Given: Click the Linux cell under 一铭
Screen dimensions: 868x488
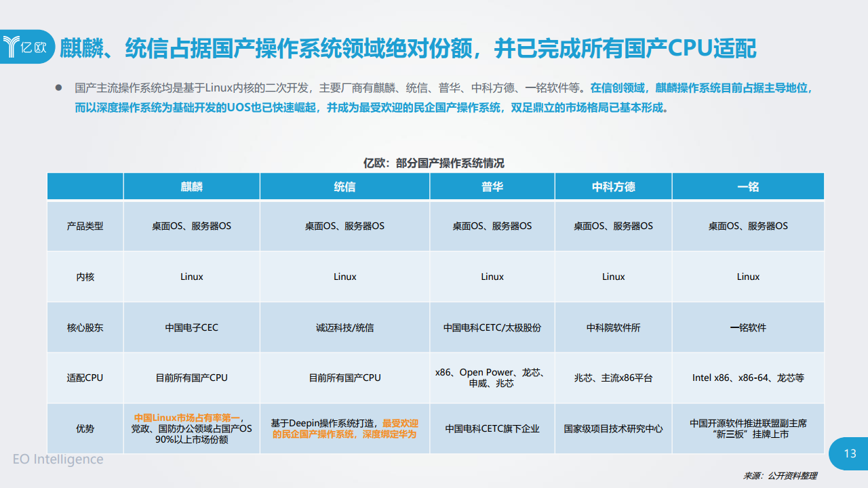Looking at the screenshot, I should click(x=749, y=277).
